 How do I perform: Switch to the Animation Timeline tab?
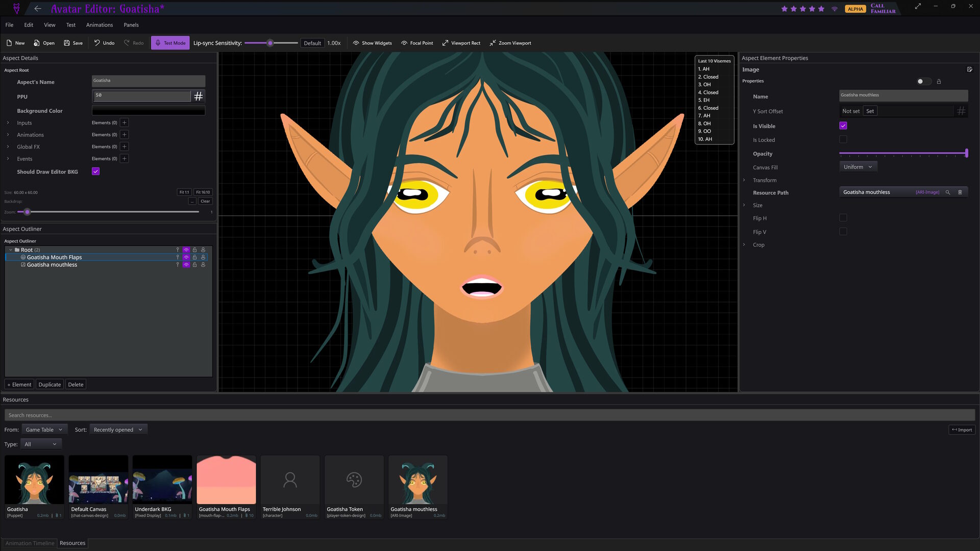coord(30,543)
